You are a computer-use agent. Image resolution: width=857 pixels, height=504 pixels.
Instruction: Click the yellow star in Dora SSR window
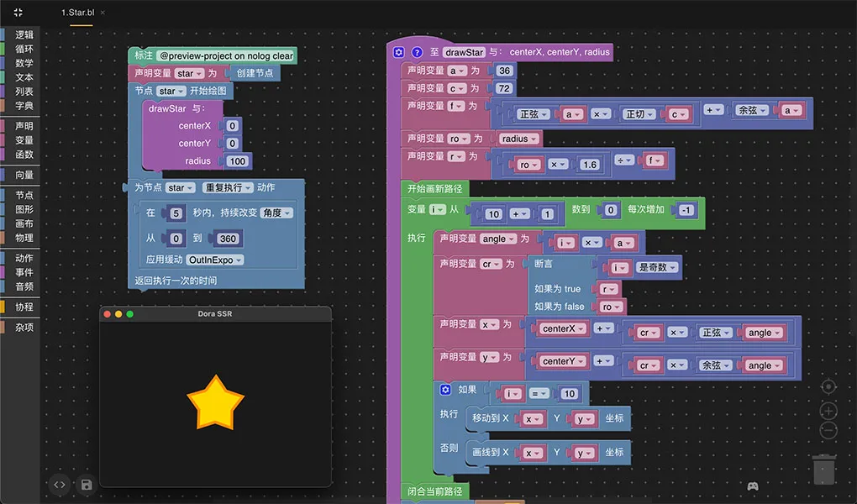pos(215,402)
